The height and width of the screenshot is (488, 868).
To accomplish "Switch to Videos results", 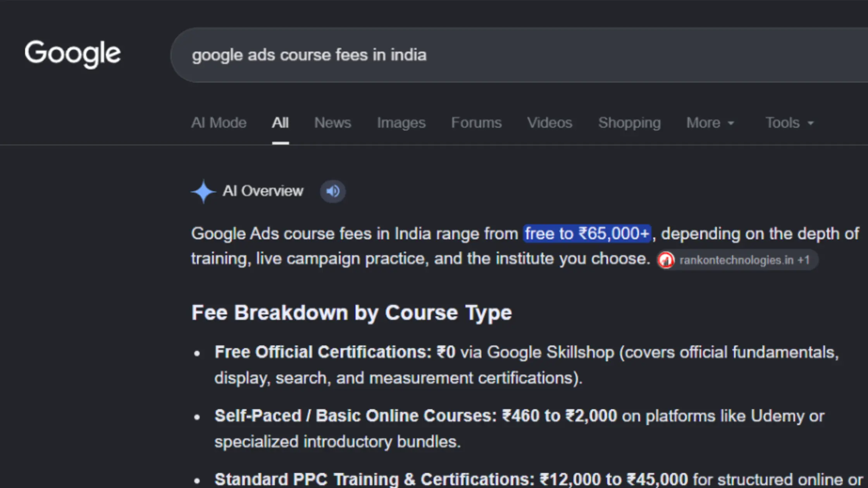I will (x=549, y=123).
